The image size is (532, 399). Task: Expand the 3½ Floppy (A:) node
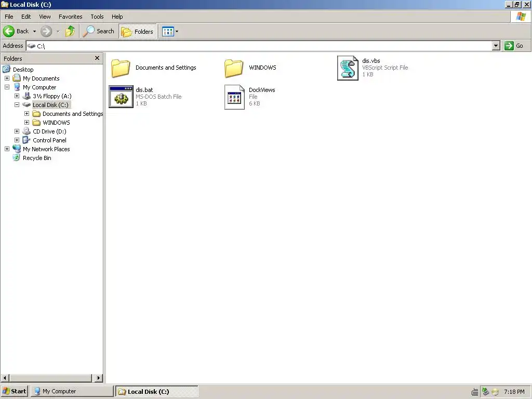(x=17, y=96)
